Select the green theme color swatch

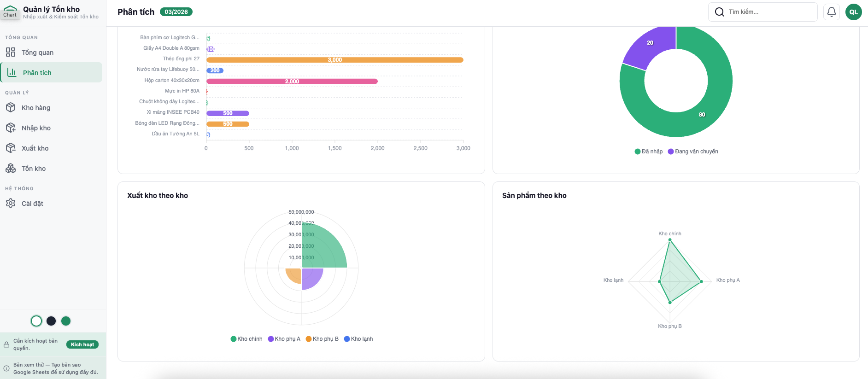[x=66, y=321]
